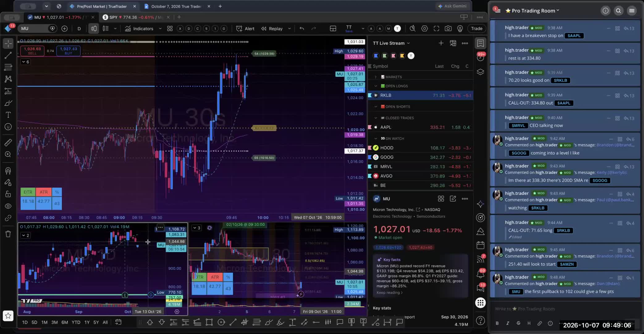The image size is (644, 334).
Task: Toggle the lock drawings icon
Action: point(8,194)
